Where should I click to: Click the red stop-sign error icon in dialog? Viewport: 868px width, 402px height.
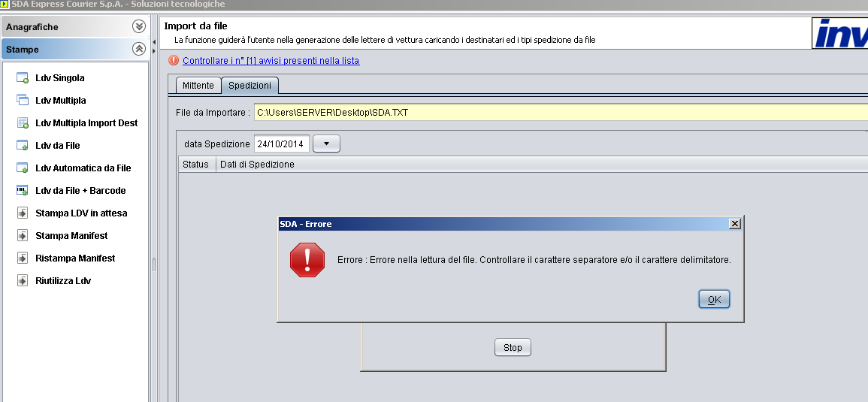tap(307, 260)
